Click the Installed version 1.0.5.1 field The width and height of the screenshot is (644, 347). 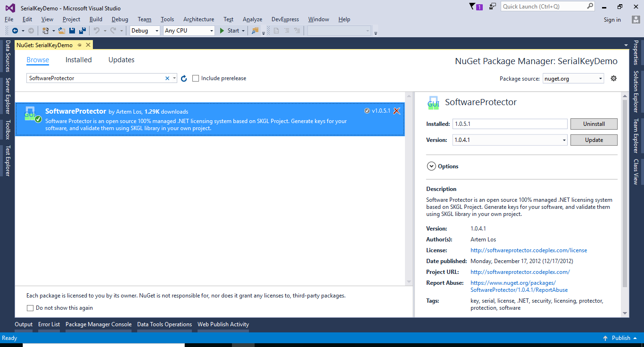click(x=510, y=124)
